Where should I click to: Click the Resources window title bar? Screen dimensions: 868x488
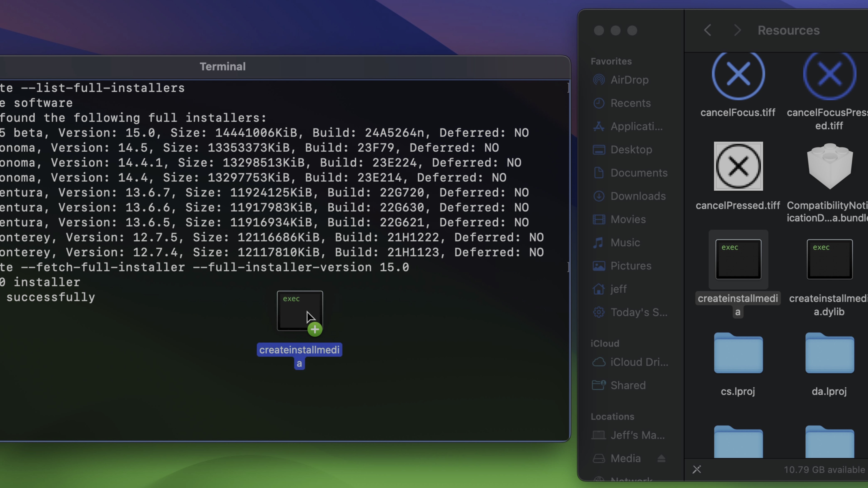tap(789, 30)
